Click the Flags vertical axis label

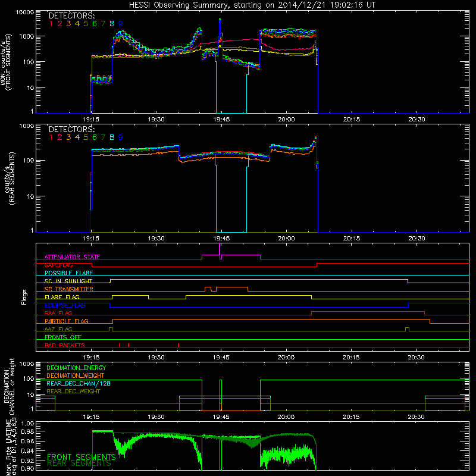24,297
